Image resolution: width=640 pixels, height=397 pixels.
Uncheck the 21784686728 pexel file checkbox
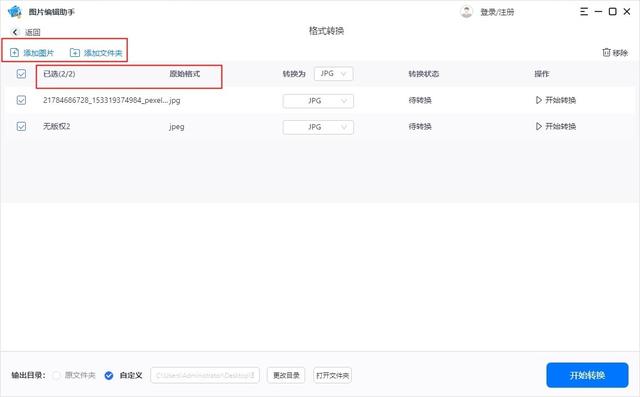click(x=21, y=100)
